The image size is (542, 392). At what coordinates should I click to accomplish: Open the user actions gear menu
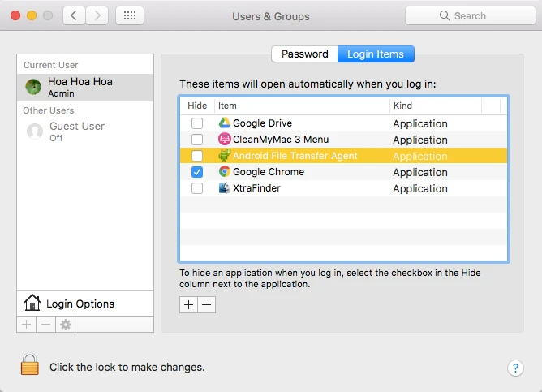pyautogui.click(x=66, y=325)
